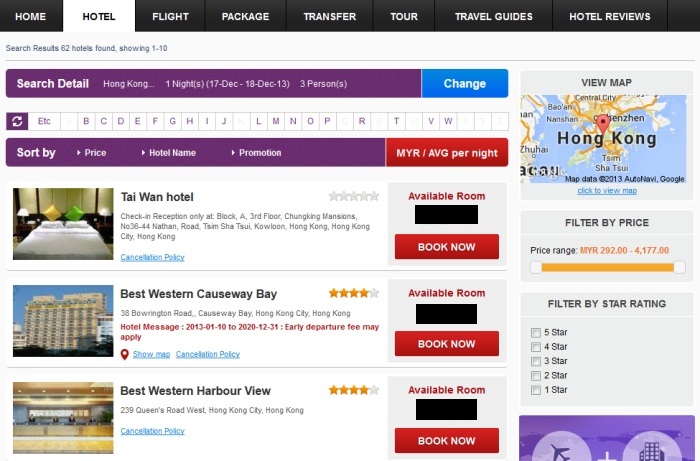
Task: Check the 5 Star filter
Action: (536, 332)
